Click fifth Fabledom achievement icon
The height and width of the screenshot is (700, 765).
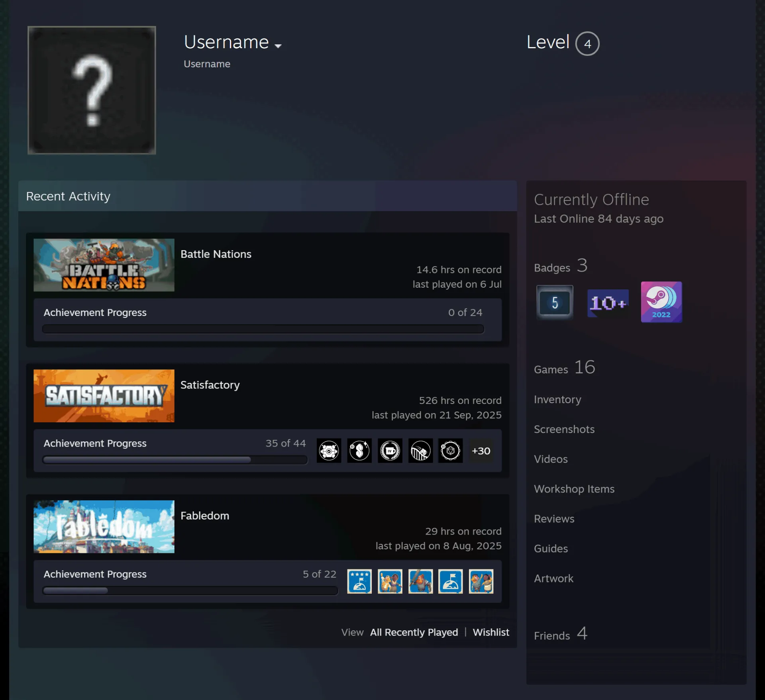coord(481,581)
